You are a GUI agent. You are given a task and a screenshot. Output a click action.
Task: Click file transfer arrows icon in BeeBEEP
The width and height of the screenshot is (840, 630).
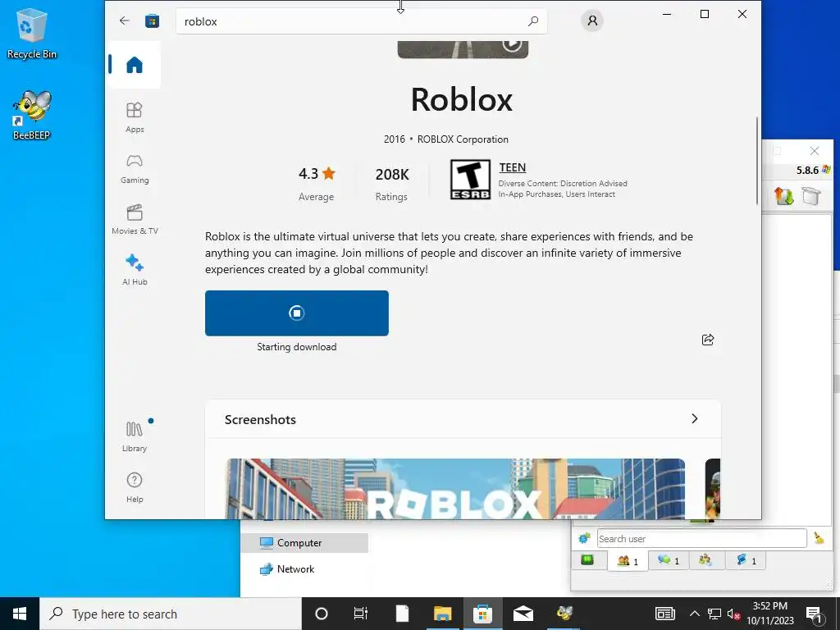(x=783, y=196)
